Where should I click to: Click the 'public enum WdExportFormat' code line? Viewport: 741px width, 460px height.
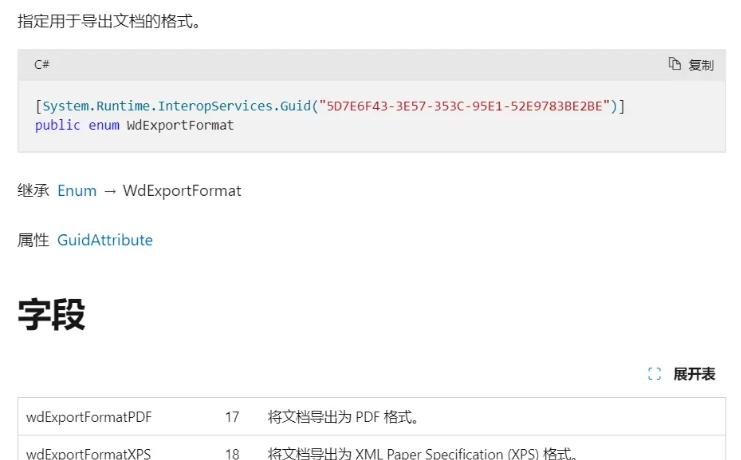tap(134, 125)
